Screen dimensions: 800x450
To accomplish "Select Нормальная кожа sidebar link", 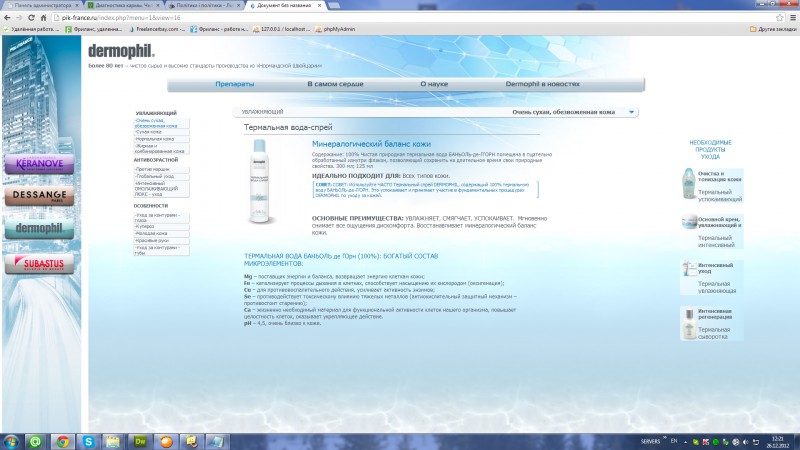I will tap(161, 139).
